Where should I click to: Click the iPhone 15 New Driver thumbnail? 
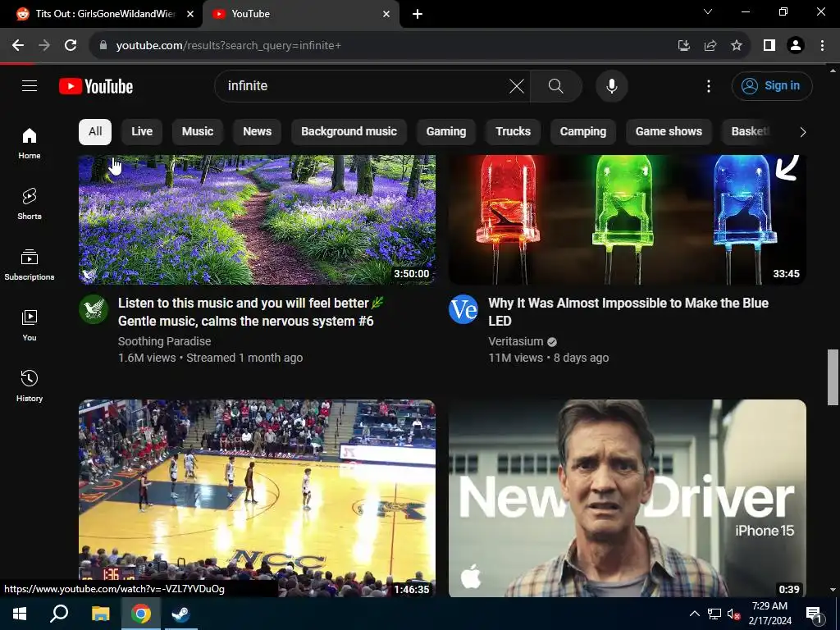tap(628, 498)
